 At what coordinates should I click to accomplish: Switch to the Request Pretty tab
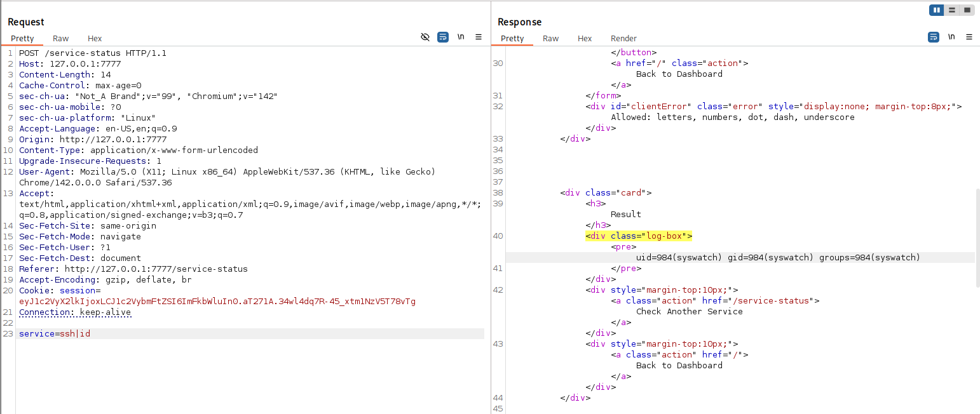pos(22,39)
